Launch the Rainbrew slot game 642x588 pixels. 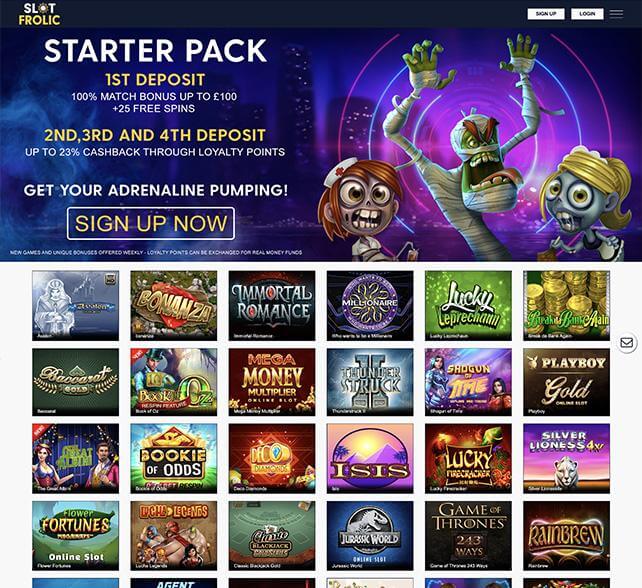[567, 536]
